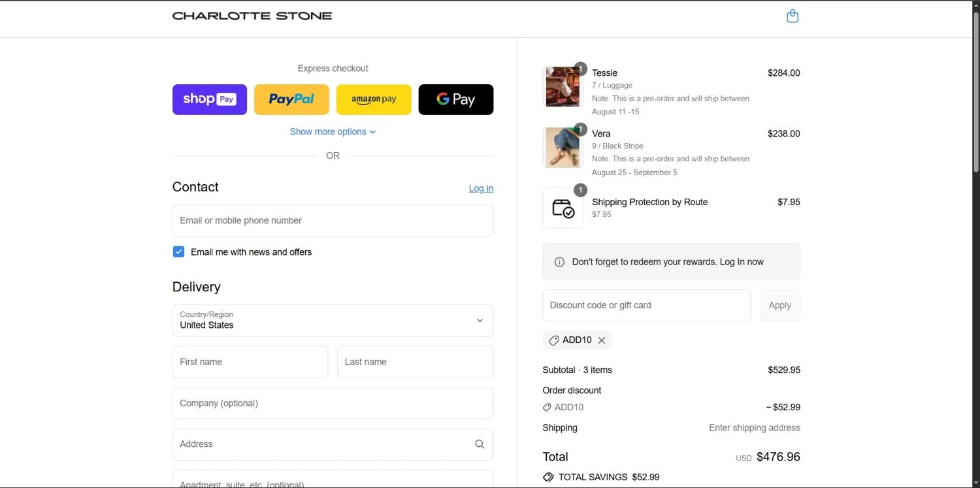Click Enter shipping address text
The height and width of the screenshot is (488, 980).
pos(755,428)
